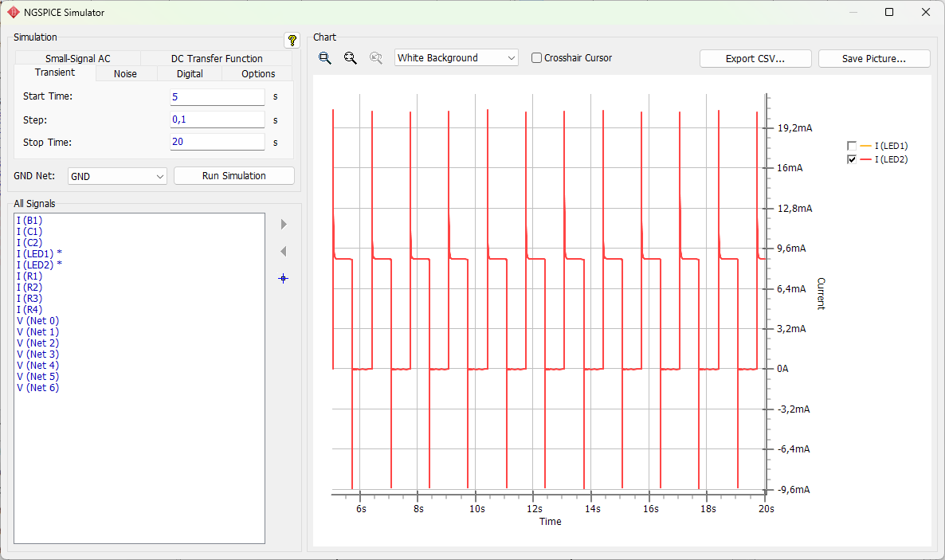Image resolution: width=945 pixels, height=560 pixels.
Task: Select V (Net 6) in All Signals
Action: (x=38, y=388)
